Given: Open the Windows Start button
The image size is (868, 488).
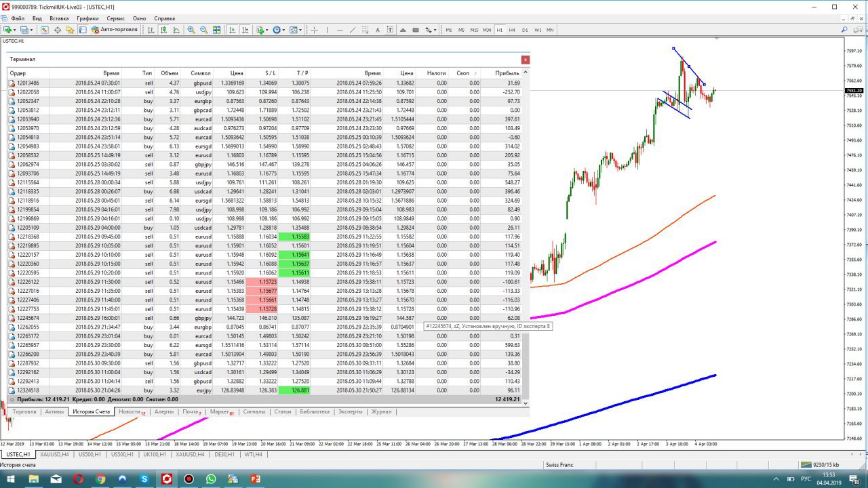Looking at the screenshot, I should (x=11, y=479).
